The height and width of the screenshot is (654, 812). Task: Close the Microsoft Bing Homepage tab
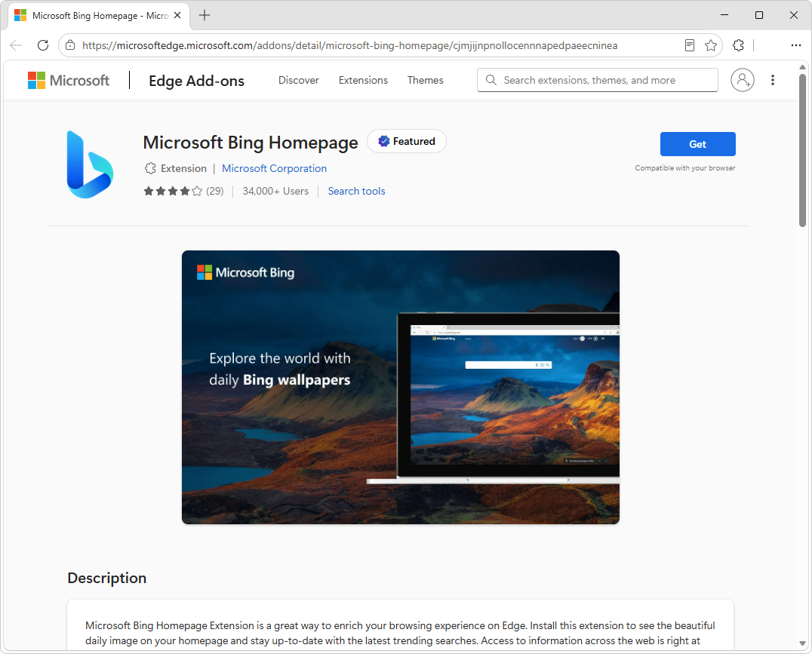177,16
